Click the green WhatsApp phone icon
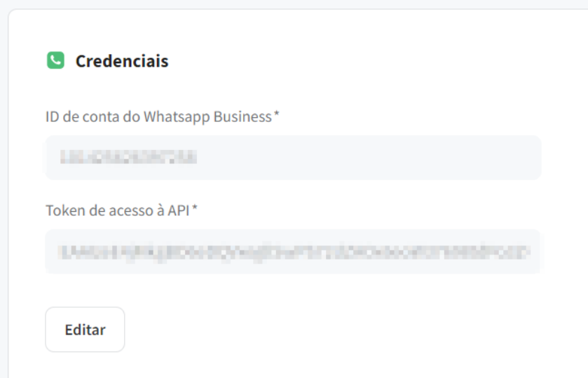This screenshot has width=588, height=378. tap(55, 60)
